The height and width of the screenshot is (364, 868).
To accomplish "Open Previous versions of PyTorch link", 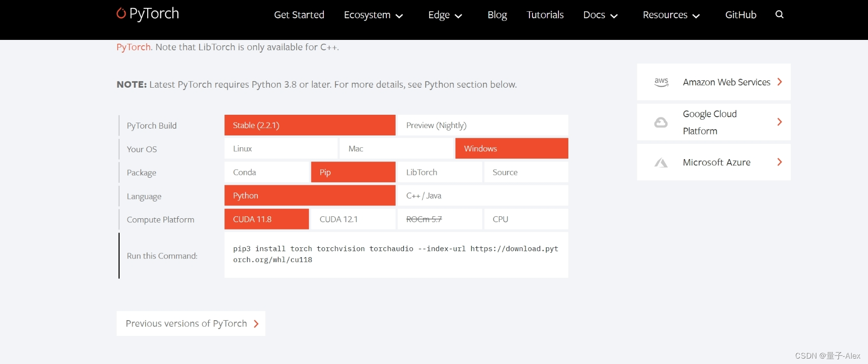I will pyautogui.click(x=191, y=324).
